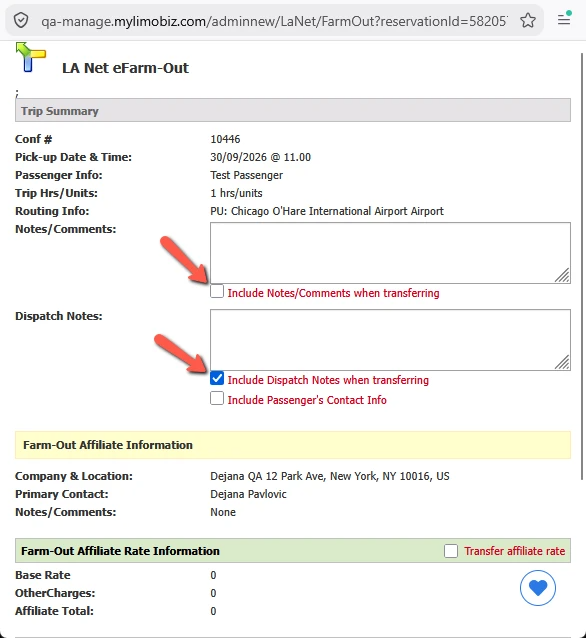Click the Company & Location label

(74, 476)
